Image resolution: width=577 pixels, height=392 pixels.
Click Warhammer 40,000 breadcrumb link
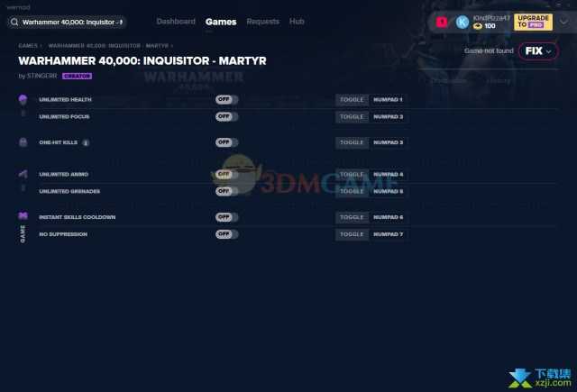tap(108, 46)
